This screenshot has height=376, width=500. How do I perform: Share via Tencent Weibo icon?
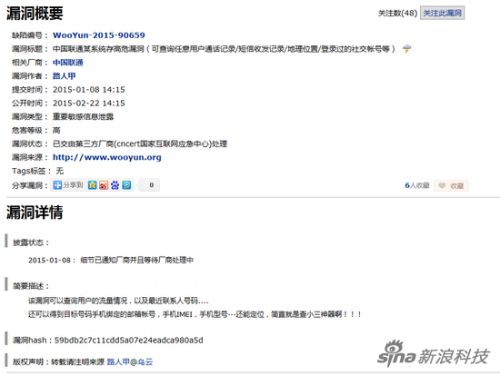point(127,185)
